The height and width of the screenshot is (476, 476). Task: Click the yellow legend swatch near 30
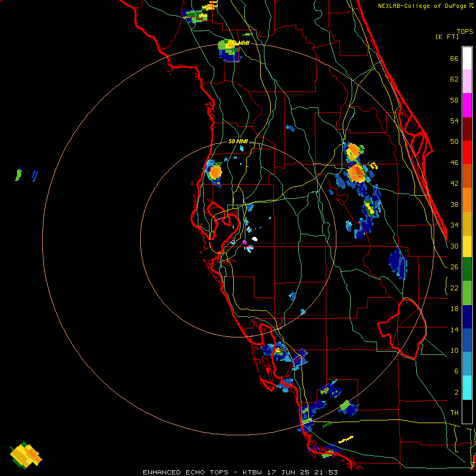click(467, 246)
